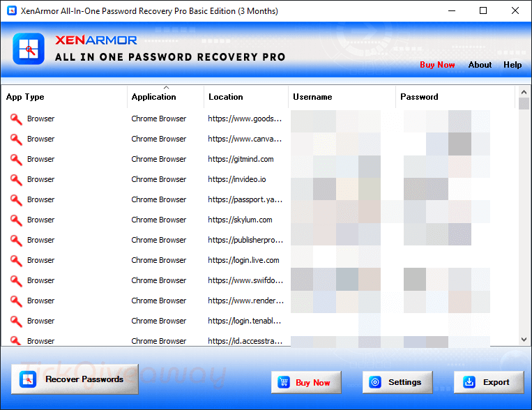
Task: Select the https://www.goods... location cell
Action: coord(245,119)
